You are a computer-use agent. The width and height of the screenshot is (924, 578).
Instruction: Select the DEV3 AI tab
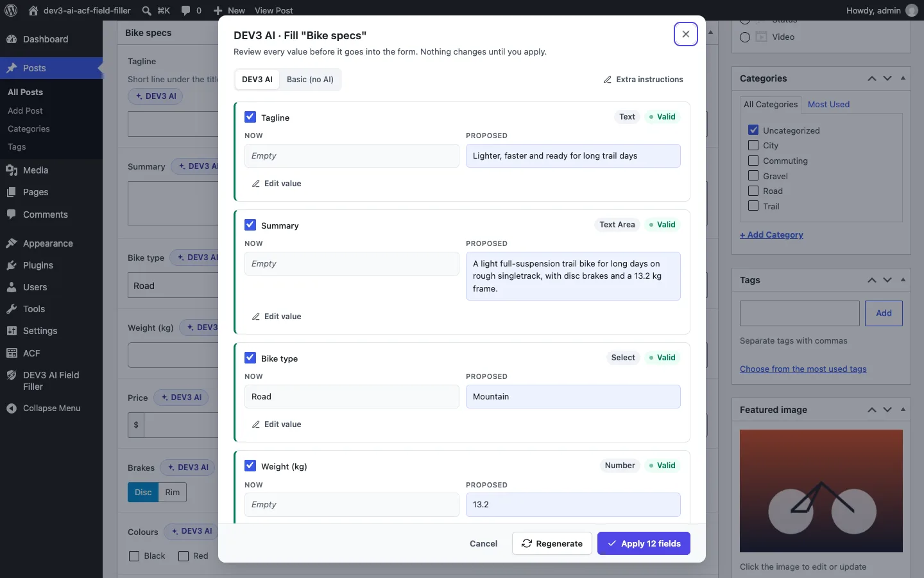257,80
